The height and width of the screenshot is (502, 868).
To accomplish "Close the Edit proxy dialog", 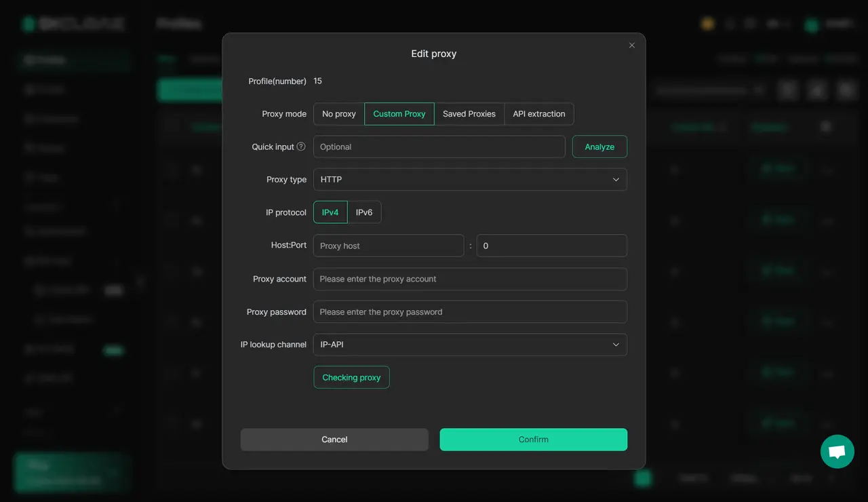I will click(x=632, y=45).
